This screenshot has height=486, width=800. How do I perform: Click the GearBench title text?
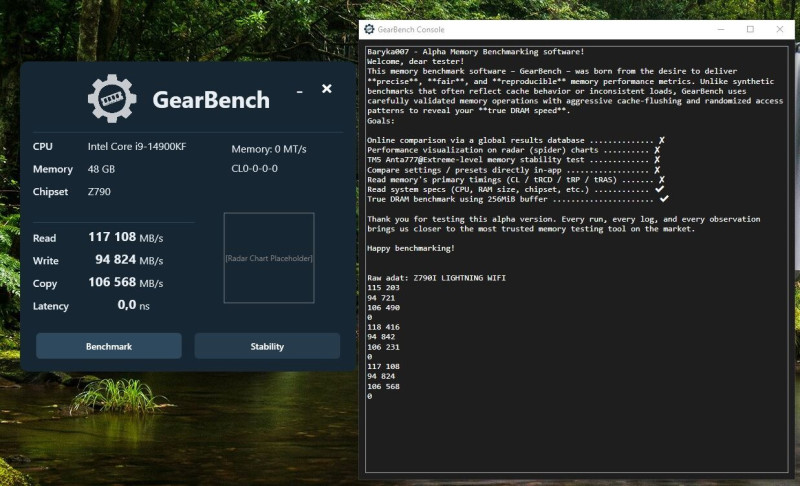point(211,100)
